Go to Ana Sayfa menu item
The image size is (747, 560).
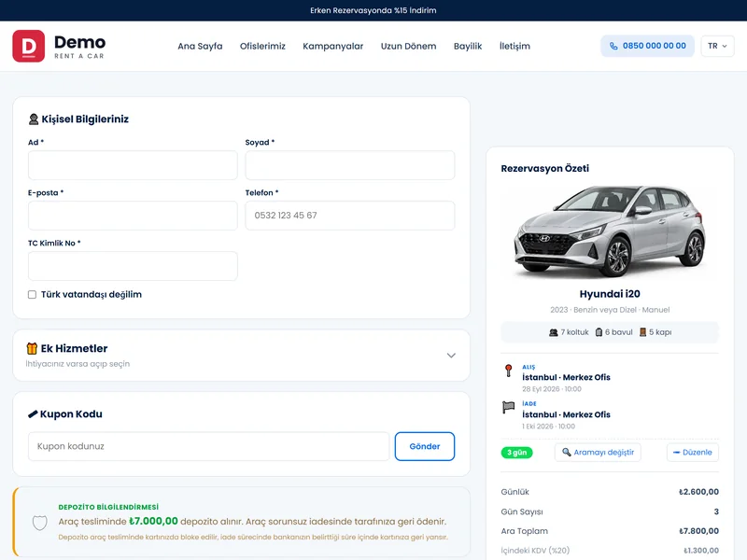point(200,46)
